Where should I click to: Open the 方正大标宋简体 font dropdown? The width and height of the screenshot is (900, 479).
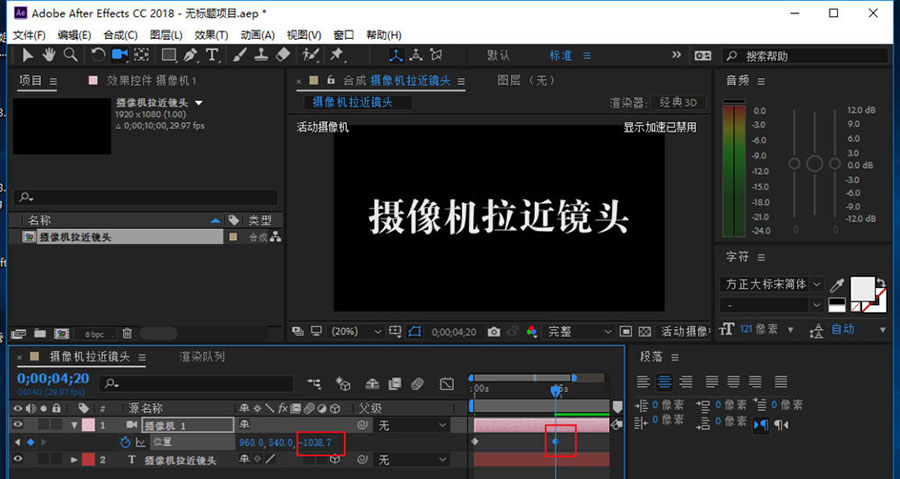[772, 285]
